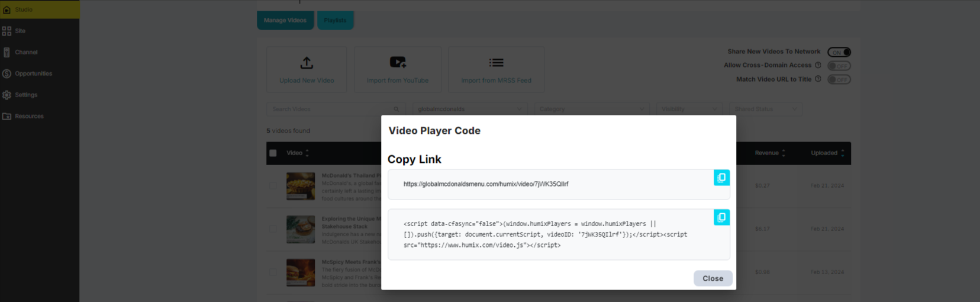Go to Channel in the sidebar
This screenshot has width=980, height=302.
pyautogui.click(x=26, y=52)
